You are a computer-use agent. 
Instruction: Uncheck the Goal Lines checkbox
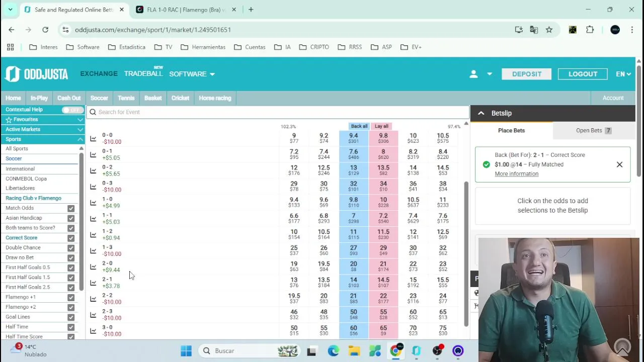coord(71,317)
